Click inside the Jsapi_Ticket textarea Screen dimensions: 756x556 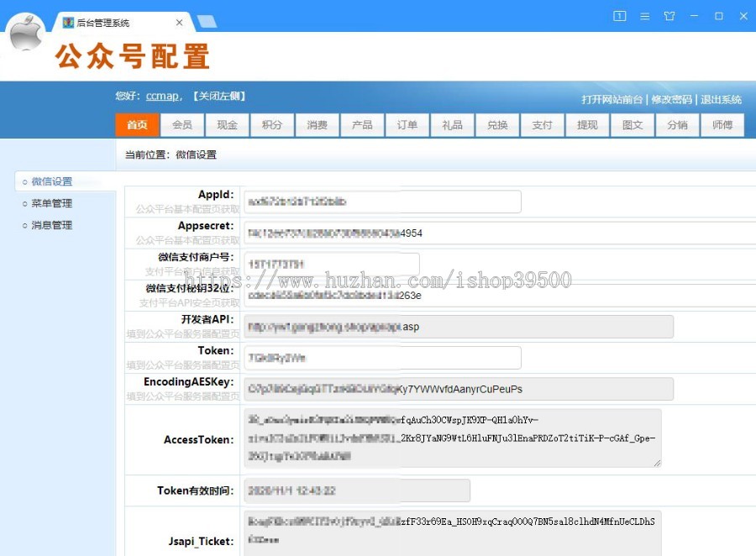coord(453,533)
